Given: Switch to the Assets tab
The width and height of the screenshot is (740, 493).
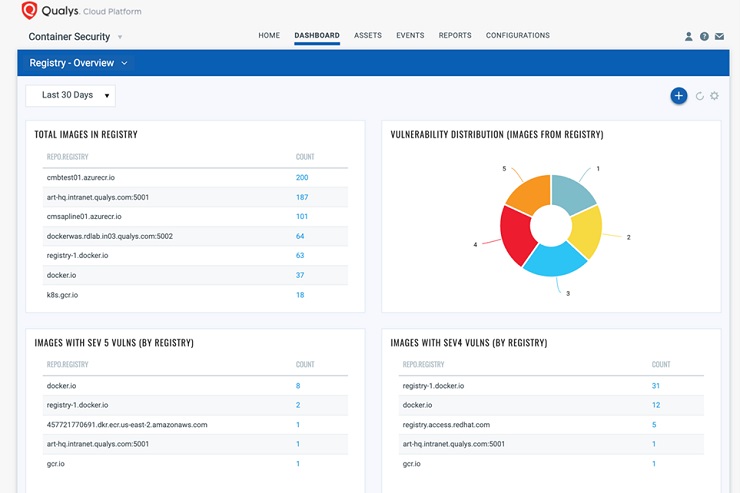Looking at the screenshot, I should 367,36.
